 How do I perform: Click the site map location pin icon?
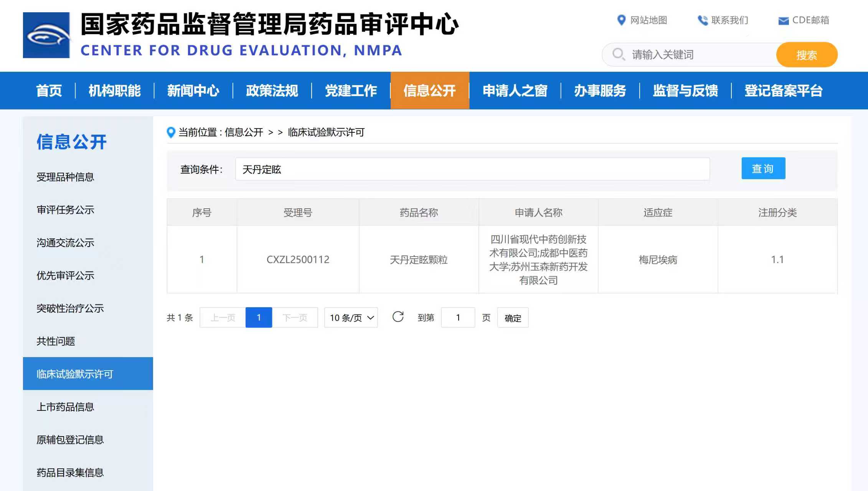pos(621,20)
